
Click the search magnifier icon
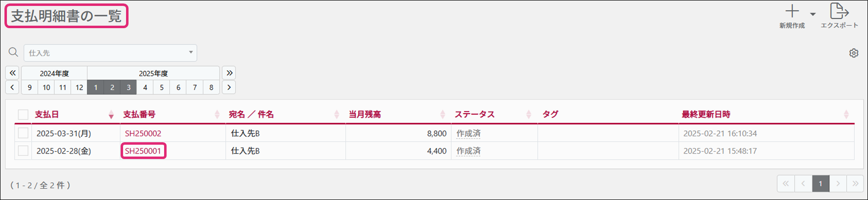tap(13, 52)
